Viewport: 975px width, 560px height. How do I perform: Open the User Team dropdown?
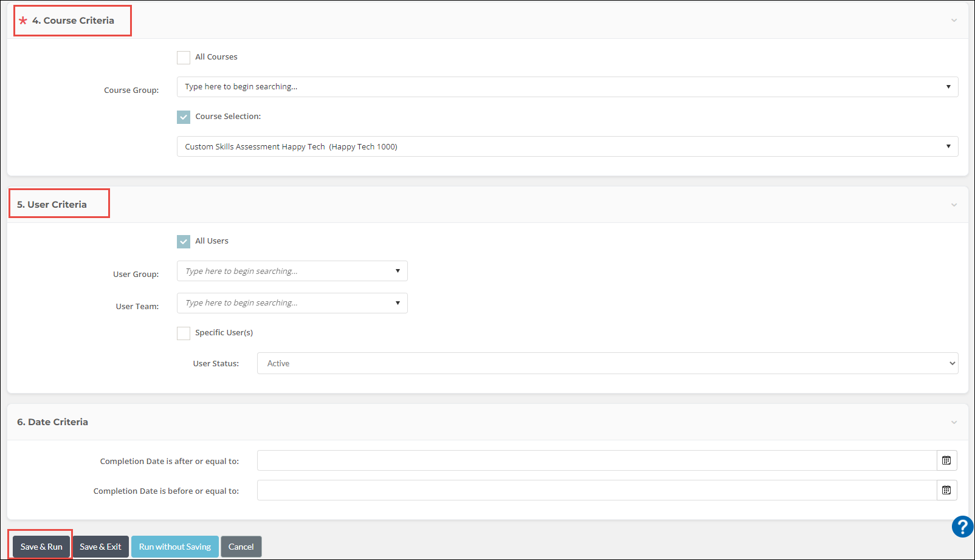(292, 303)
